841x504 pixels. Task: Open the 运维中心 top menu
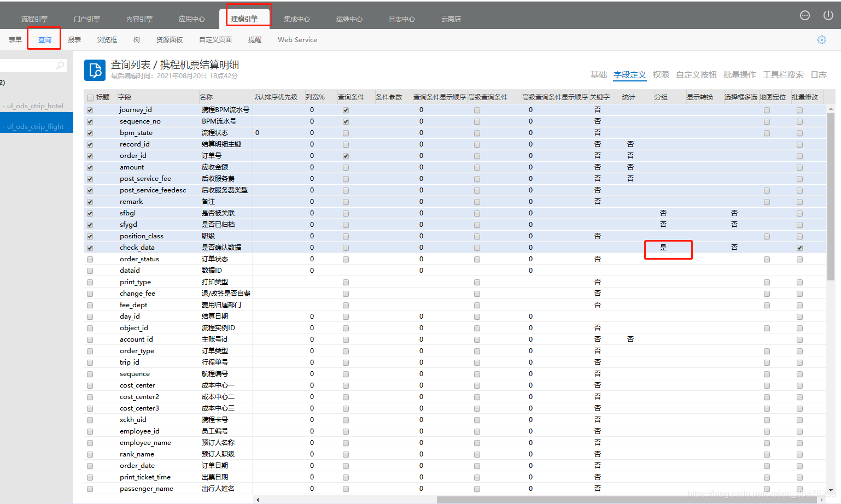349,19
